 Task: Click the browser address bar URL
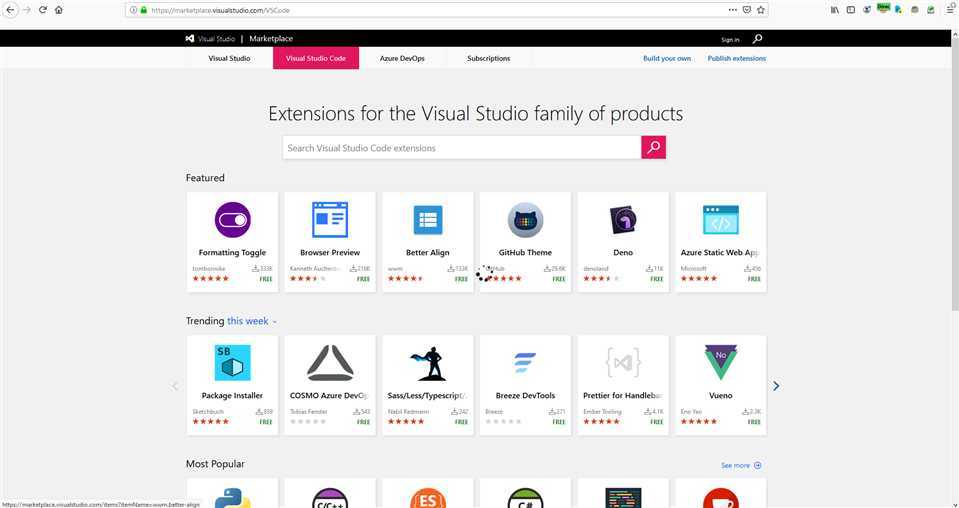220,10
